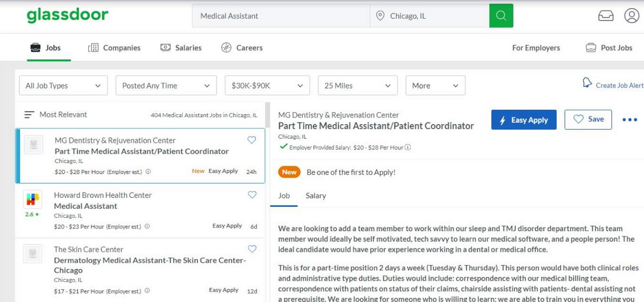Click Howard Brown Health Center logo
The image size is (644, 302).
point(33,199)
